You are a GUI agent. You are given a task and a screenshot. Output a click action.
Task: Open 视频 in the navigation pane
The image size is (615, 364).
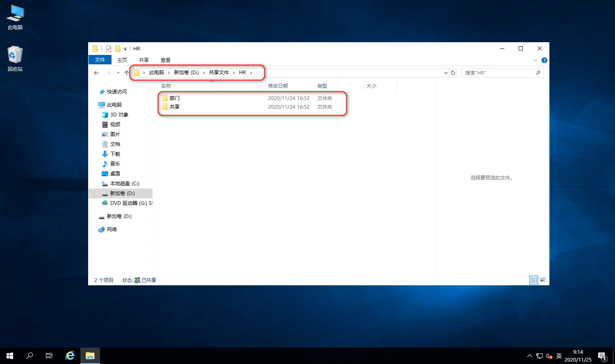pos(115,125)
